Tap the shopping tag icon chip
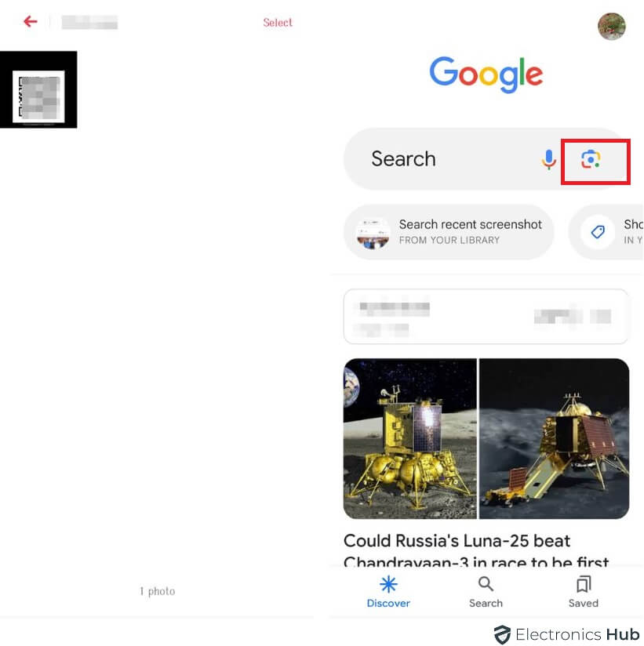Image resolution: width=644 pixels, height=646 pixels. pyautogui.click(x=598, y=232)
